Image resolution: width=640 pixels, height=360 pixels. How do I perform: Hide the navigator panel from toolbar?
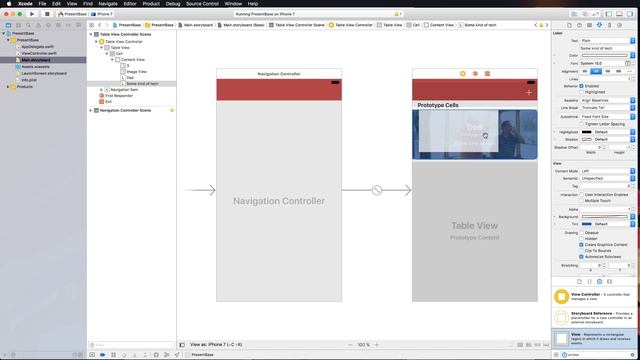609,14
